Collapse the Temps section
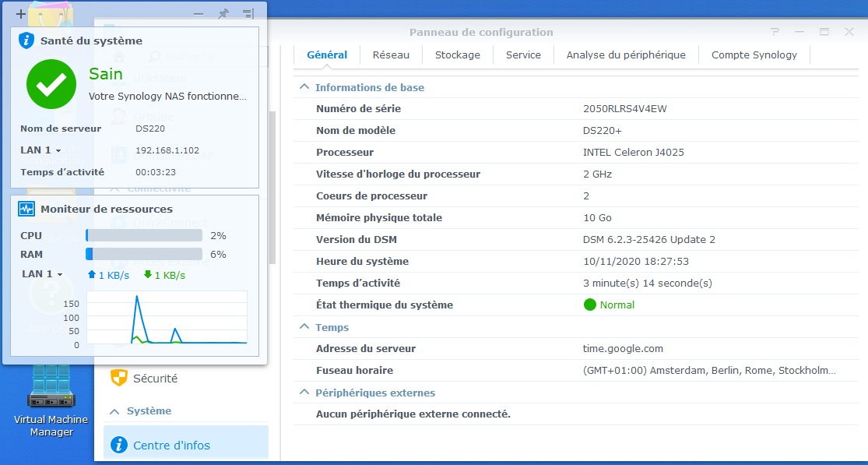Screen dimensions: 868x465 304,327
